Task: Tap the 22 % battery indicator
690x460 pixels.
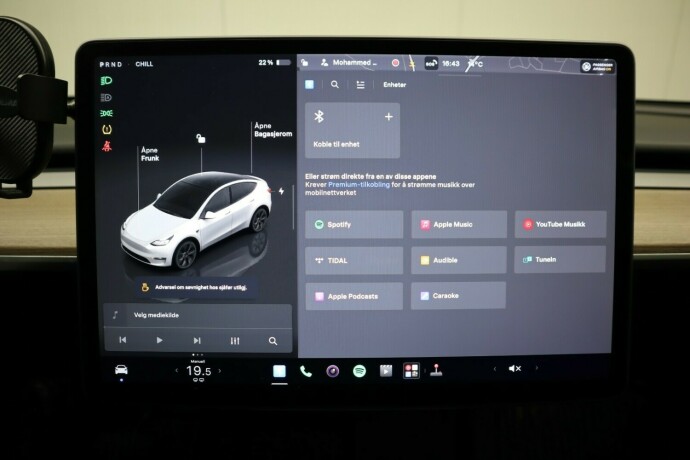Action: [274, 63]
